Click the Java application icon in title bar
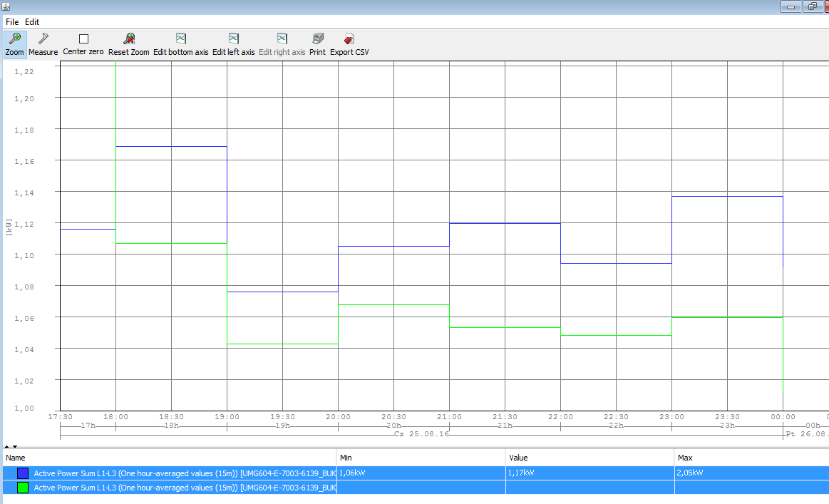This screenshot has height=504, width=829. [x=6, y=6]
